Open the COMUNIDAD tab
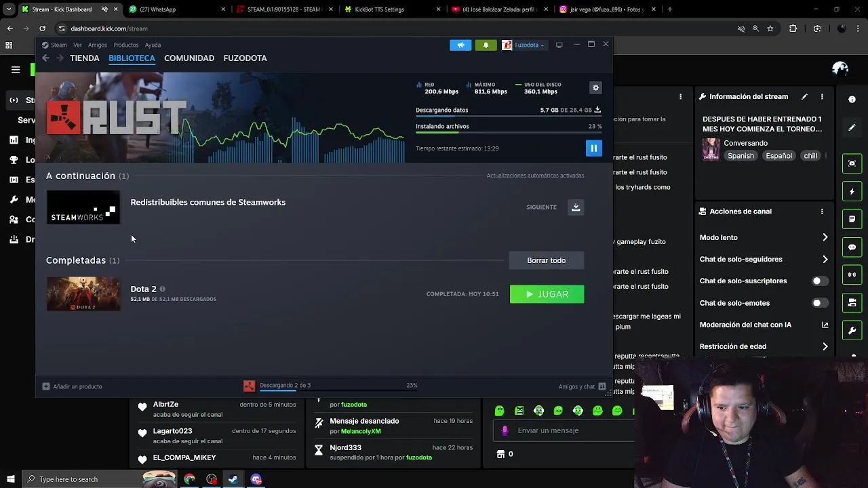The height and width of the screenshot is (488, 868). (x=189, y=58)
